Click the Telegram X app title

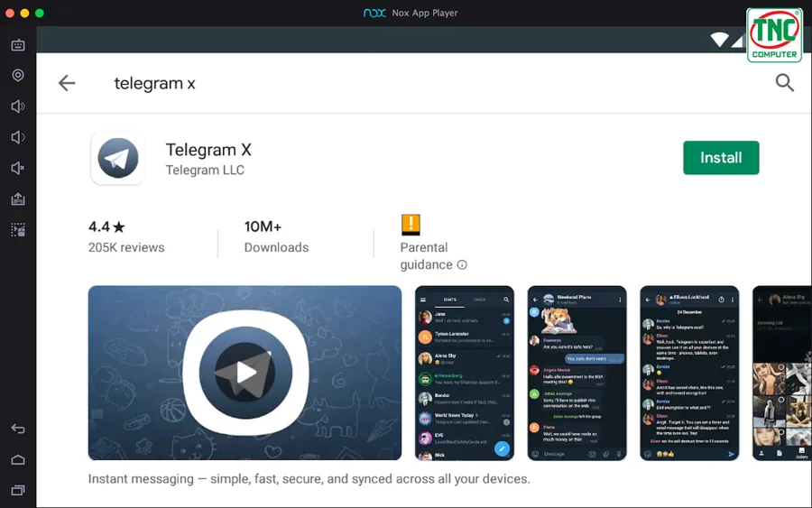pos(208,150)
